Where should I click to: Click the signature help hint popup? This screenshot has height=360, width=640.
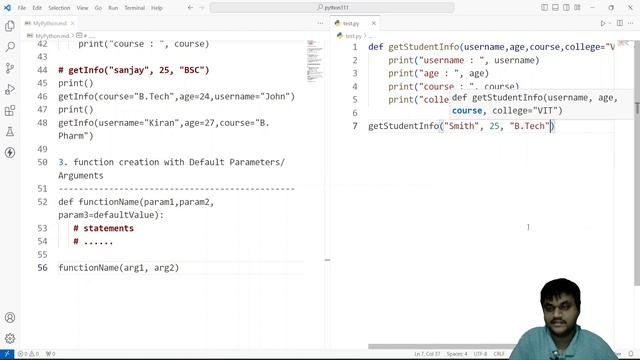tap(542, 104)
